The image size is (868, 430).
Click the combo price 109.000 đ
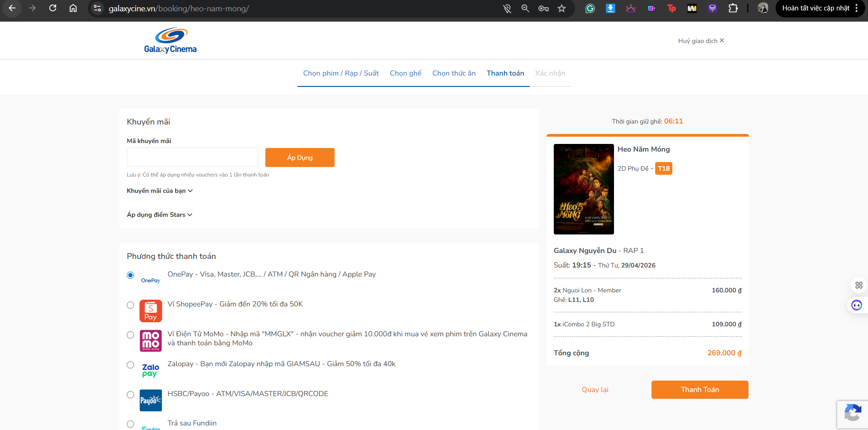click(726, 324)
